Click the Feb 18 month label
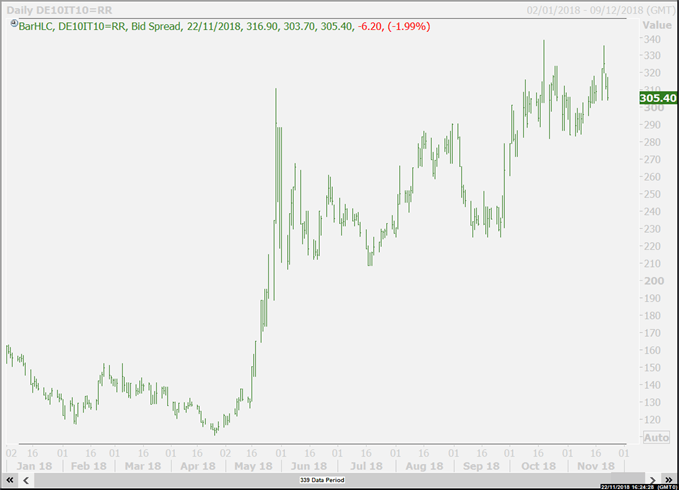Screen dimensions: 679x490 88,466
